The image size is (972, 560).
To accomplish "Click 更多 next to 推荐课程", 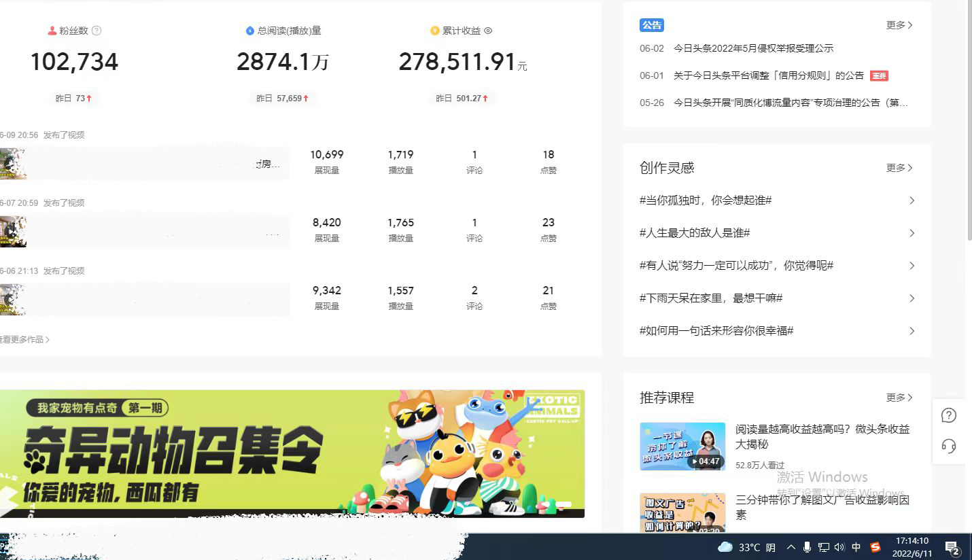I will [899, 398].
